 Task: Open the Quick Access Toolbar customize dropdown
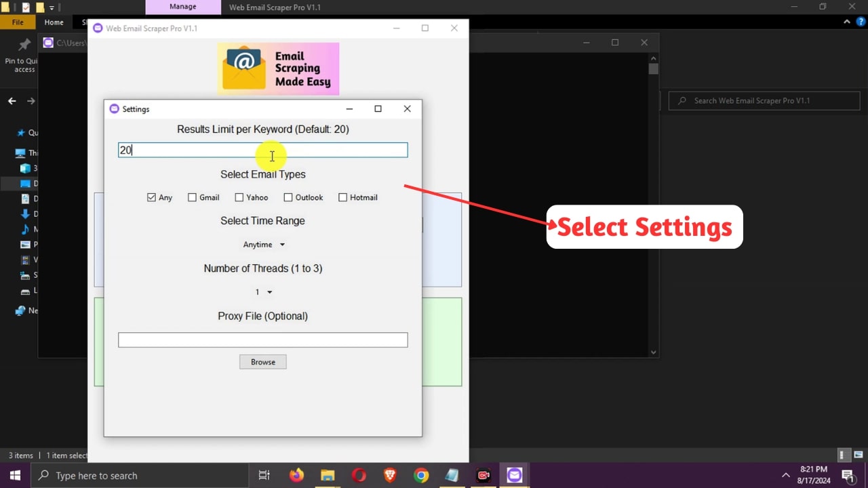click(52, 7)
